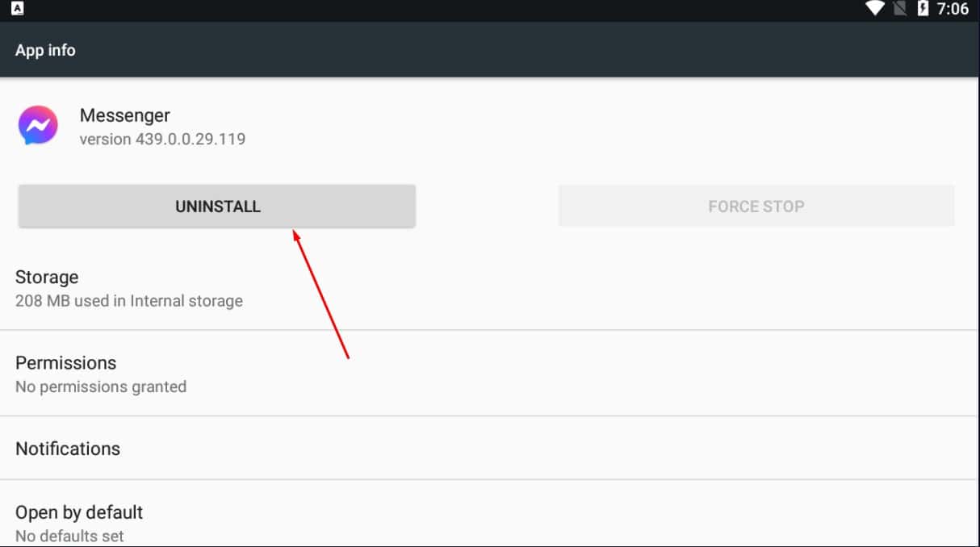Tap the 'No permissions granted' subtitle
Image resolution: width=980 pixels, height=547 pixels.
101,386
